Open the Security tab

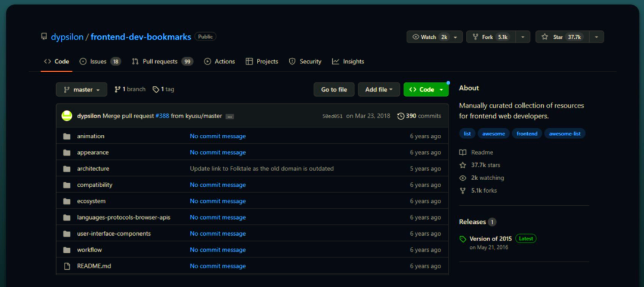point(305,61)
